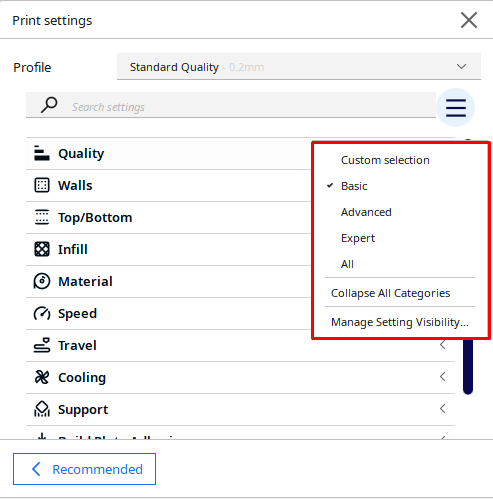The width and height of the screenshot is (493, 499).
Task: Open Manage Setting Visibility menu entry
Action: tap(400, 322)
